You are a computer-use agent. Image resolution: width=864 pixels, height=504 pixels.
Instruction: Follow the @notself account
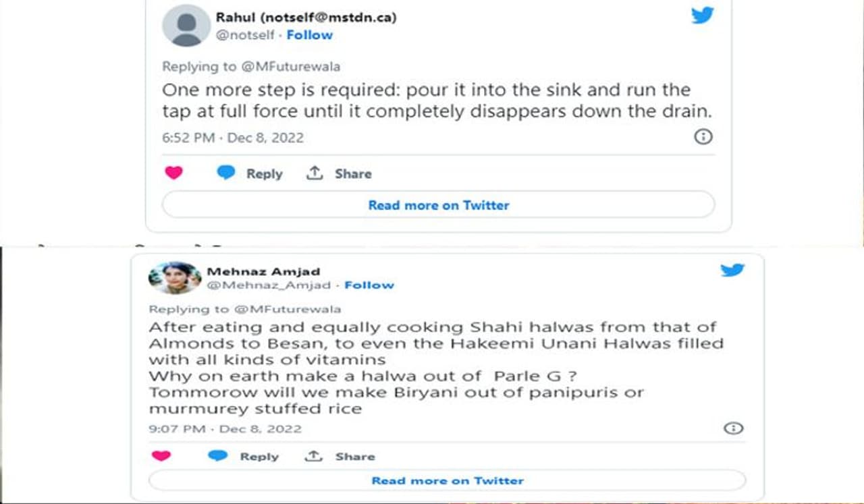(x=309, y=35)
